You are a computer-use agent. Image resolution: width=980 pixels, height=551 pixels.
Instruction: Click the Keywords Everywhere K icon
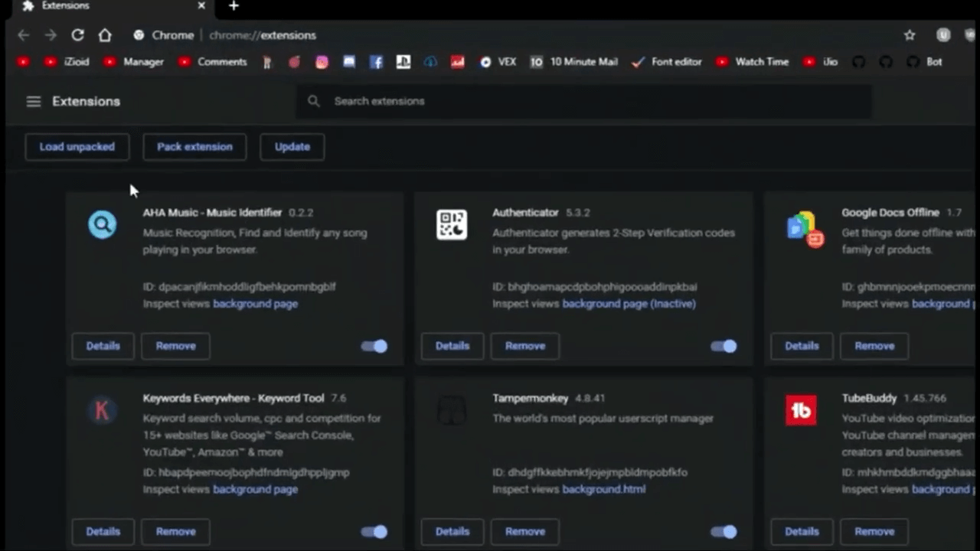[102, 411]
